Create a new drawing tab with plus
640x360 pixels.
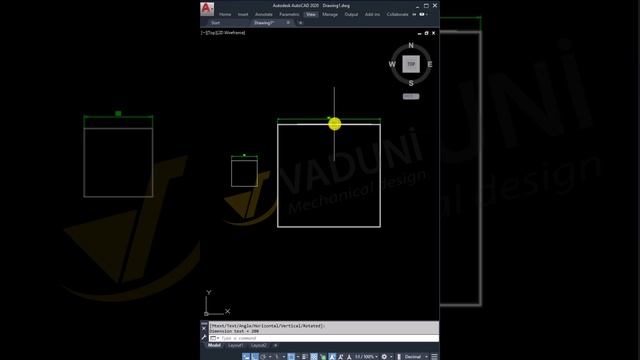click(x=301, y=23)
